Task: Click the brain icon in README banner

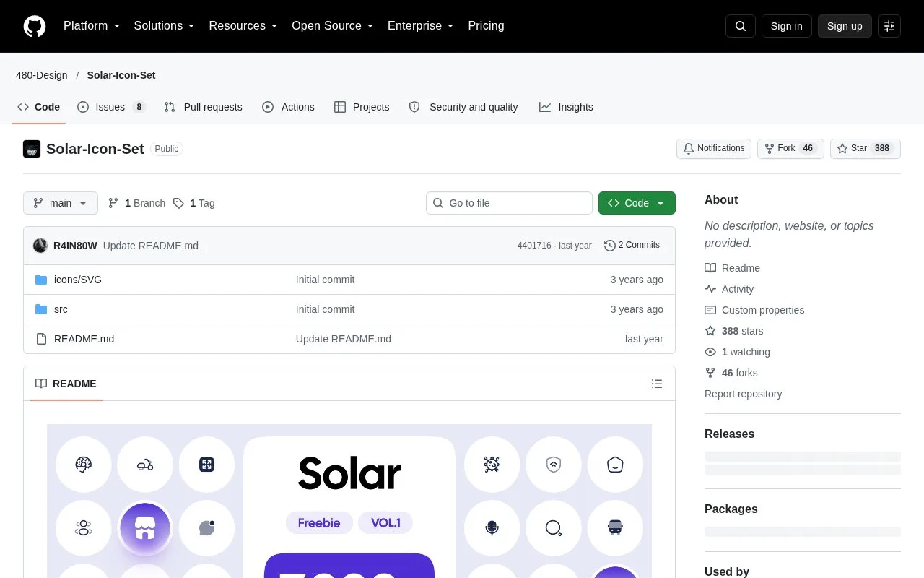Action: point(84,465)
